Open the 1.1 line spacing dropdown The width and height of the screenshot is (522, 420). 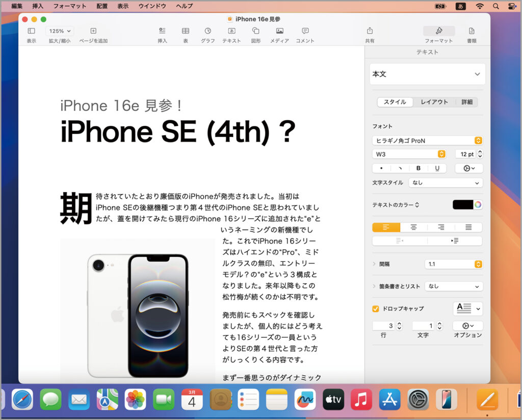454,264
